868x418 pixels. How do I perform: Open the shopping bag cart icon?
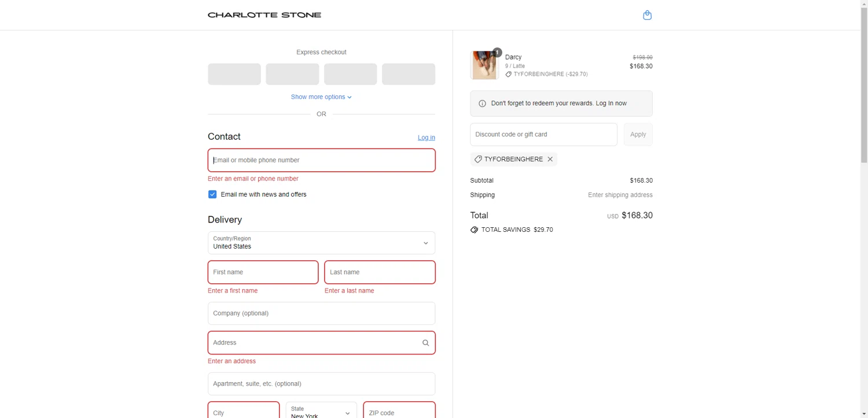(648, 15)
